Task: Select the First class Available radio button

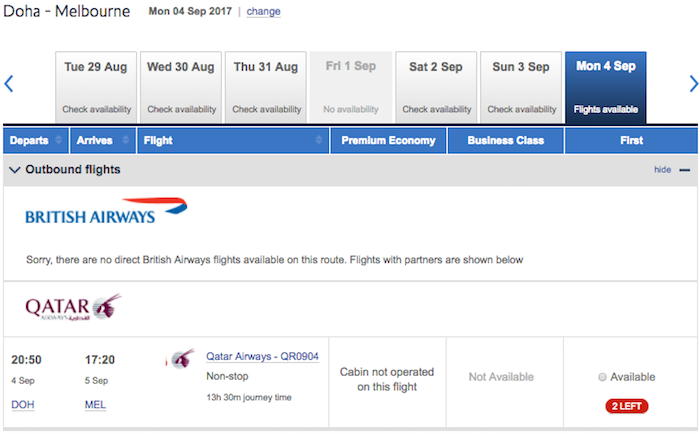Action: 602,377
